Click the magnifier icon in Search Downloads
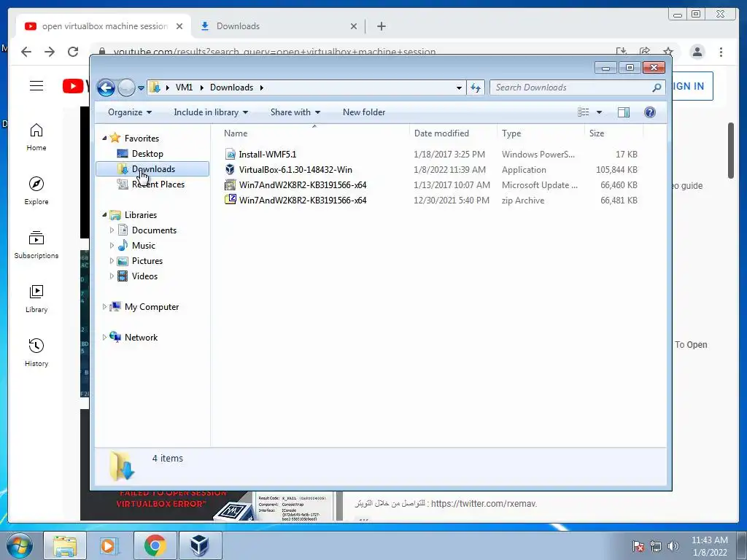 tap(657, 87)
